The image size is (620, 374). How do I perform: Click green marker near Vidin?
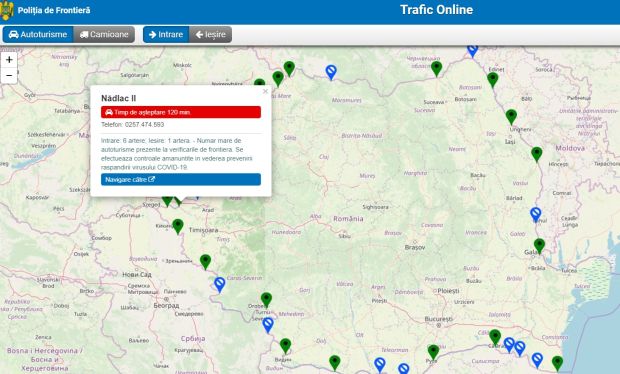coord(285,346)
